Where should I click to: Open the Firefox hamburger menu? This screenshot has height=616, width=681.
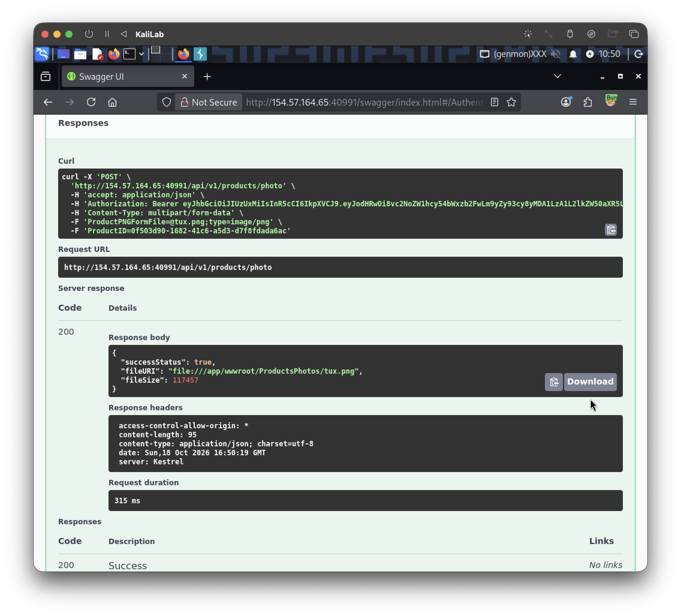coord(633,102)
